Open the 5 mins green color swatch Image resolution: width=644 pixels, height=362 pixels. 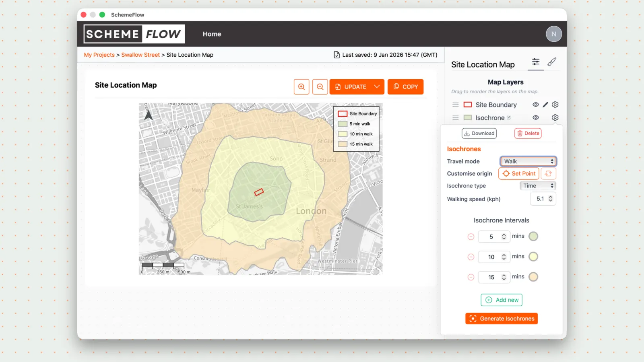click(533, 237)
